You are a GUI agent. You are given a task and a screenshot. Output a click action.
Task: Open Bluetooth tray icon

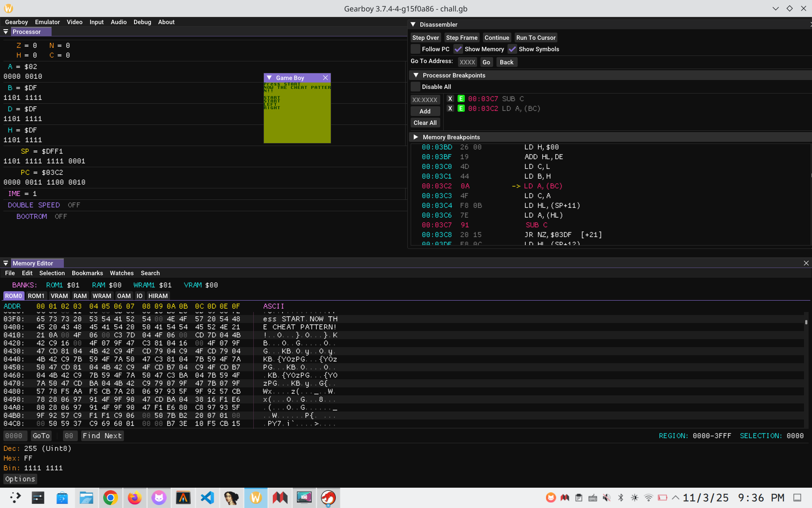620,498
